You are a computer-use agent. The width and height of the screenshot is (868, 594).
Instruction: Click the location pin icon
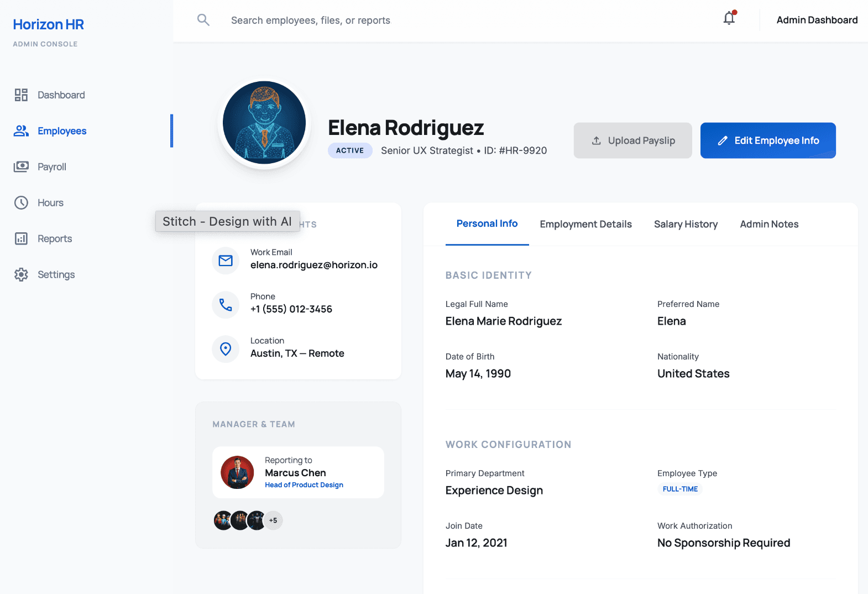click(x=226, y=349)
